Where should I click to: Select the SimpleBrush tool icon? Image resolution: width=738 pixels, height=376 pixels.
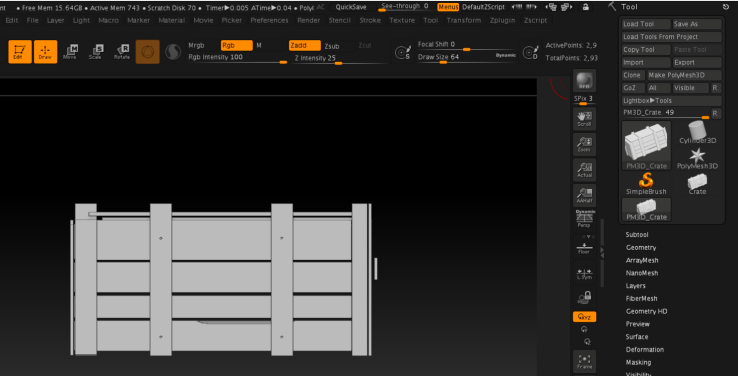646,184
